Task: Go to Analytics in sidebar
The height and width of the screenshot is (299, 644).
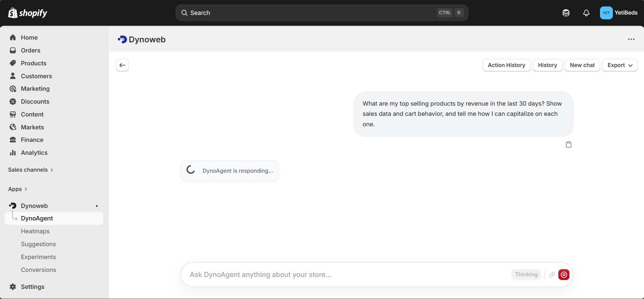Action: click(34, 153)
